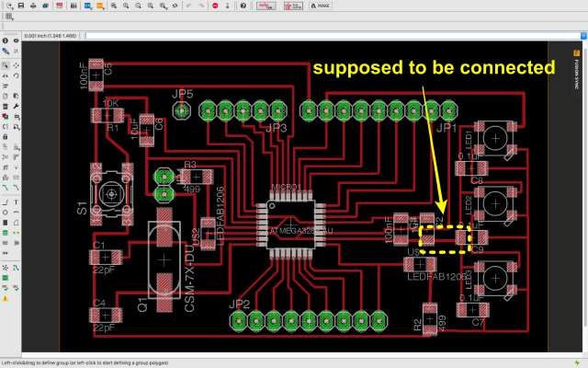Select the Via tool

tap(6, 233)
